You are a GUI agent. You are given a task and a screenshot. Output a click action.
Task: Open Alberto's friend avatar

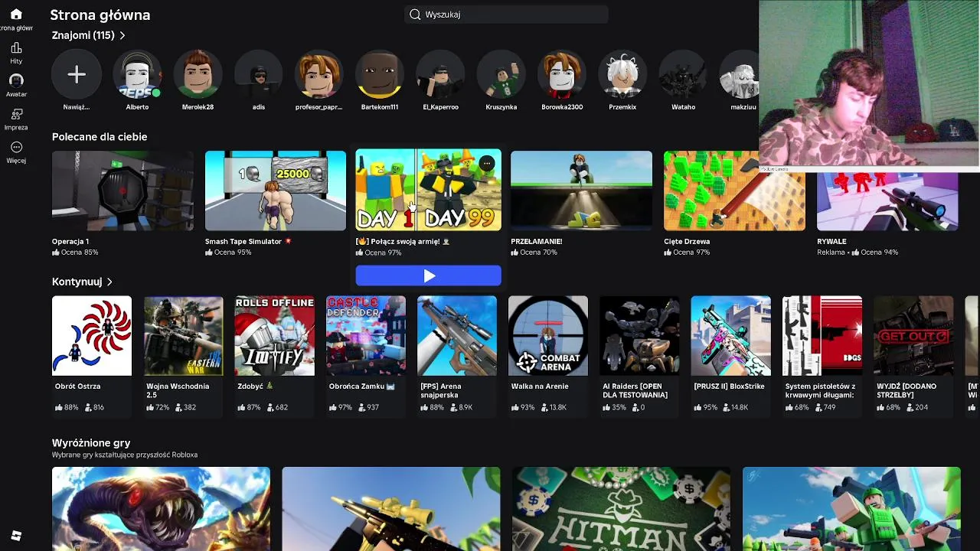click(x=137, y=74)
